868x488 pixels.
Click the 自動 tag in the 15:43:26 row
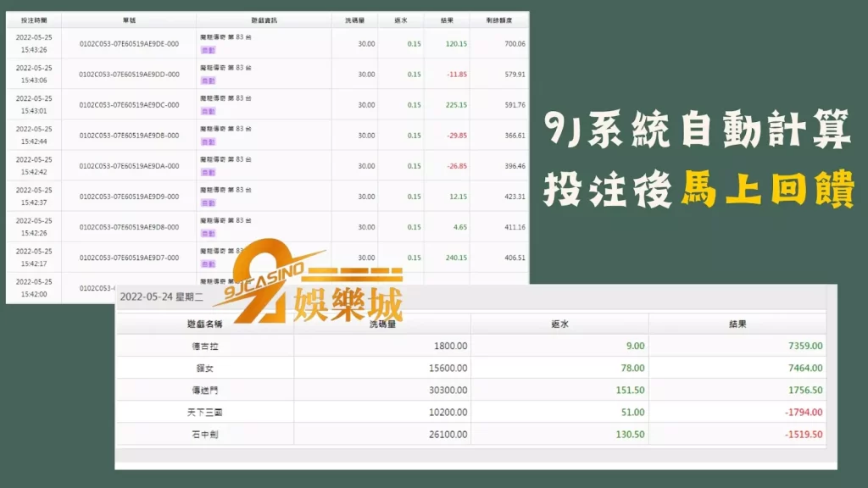click(209, 50)
